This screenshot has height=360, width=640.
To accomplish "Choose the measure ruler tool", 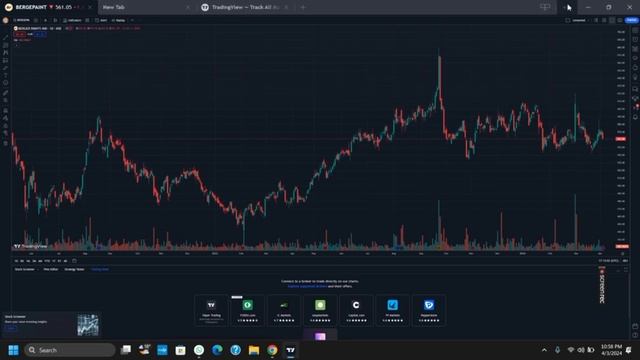I will pyautogui.click(x=6, y=93).
